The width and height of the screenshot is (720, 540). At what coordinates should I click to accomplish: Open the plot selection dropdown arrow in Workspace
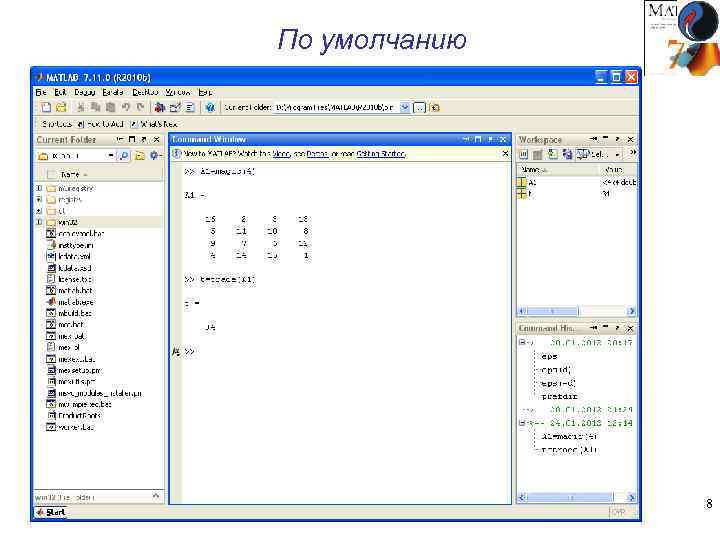[x=618, y=155]
